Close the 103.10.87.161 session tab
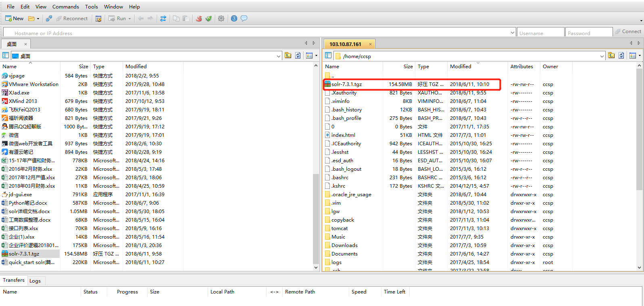The image size is (644, 306). point(370,44)
